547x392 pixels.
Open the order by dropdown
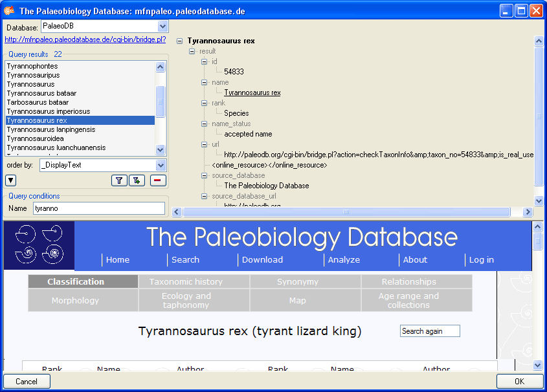(161, 165)
